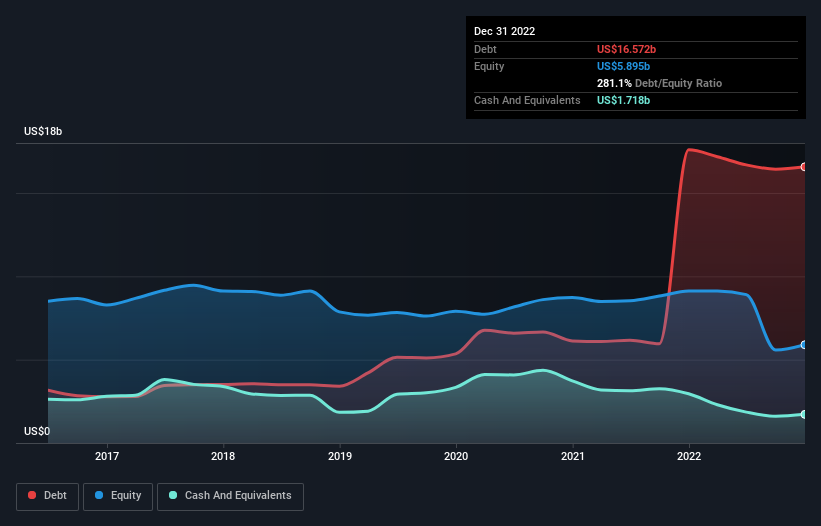Click the red Debt legend dot

tap(32, 495)
